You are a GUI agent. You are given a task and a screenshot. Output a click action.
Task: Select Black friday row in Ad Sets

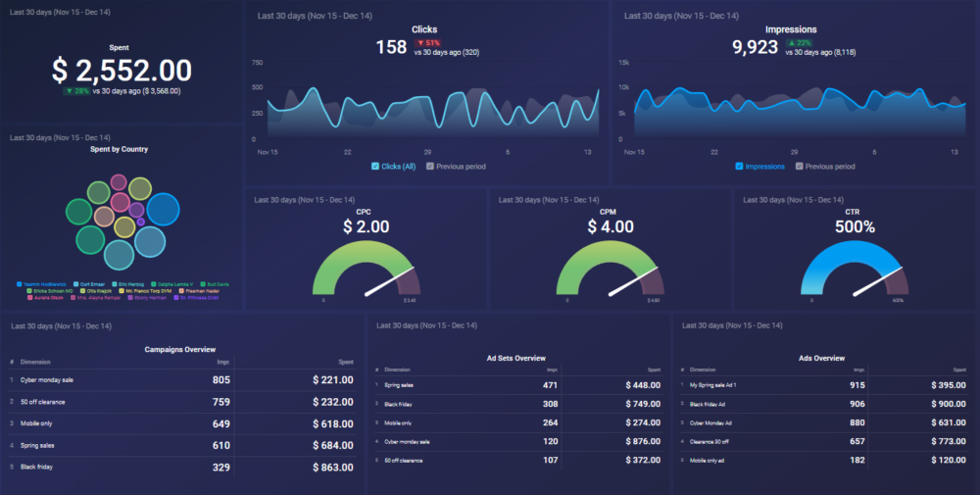[x=518, y=404]
